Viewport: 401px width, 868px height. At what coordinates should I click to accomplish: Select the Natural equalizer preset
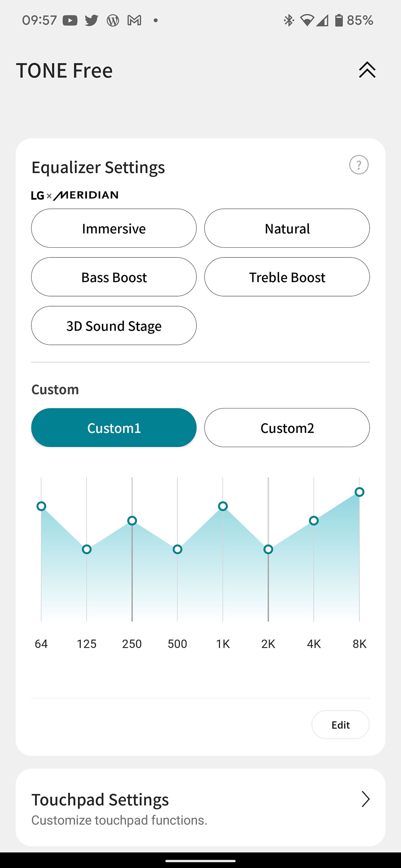tap(287, 228)
